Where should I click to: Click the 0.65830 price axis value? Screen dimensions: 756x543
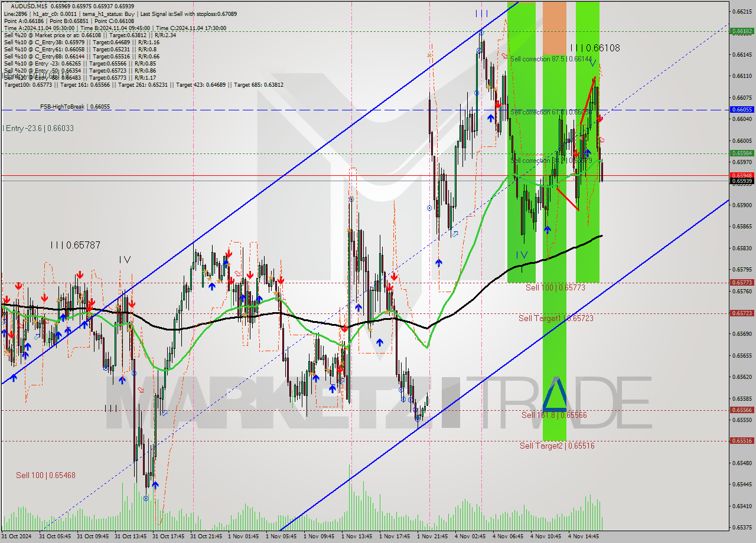coord(742,248)
